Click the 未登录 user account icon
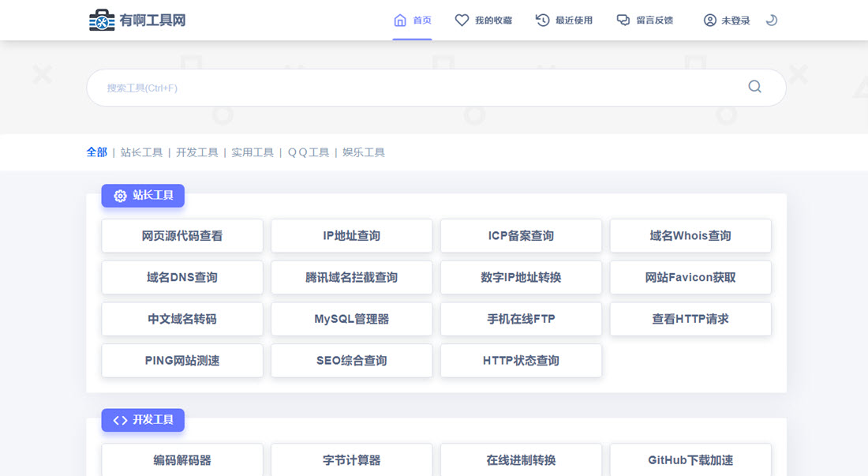The width and height of the screenshot is (868, 476). click(710, 21)
